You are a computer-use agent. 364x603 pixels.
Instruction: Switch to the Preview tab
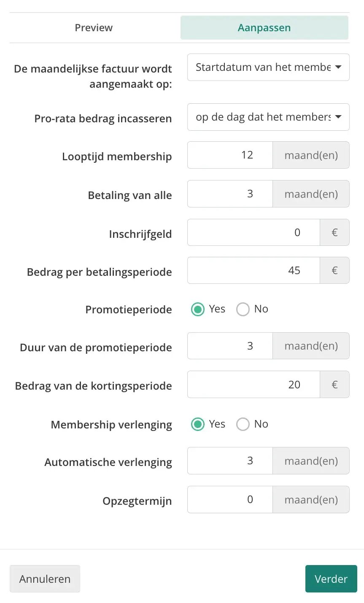(94, 28)
